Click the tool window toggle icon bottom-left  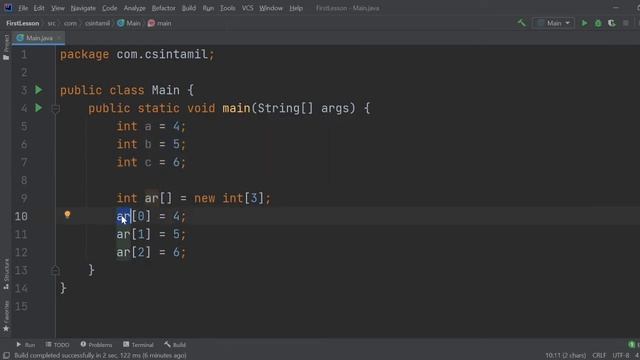tap(7, 356)
